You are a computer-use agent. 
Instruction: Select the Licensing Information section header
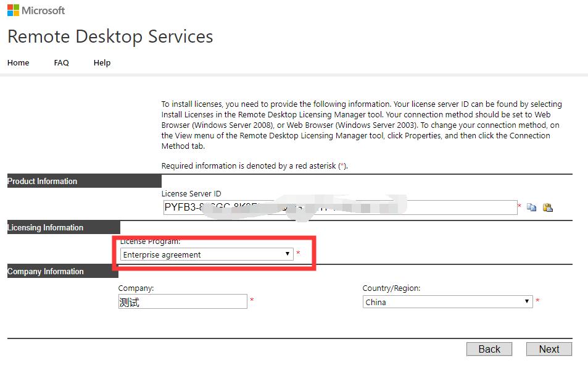click(46, 227)
